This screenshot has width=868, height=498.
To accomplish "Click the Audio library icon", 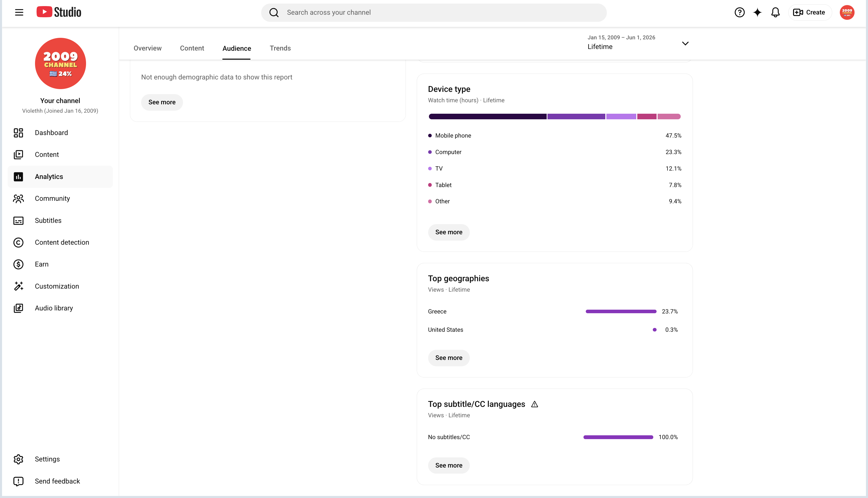I will click(19, 308).
